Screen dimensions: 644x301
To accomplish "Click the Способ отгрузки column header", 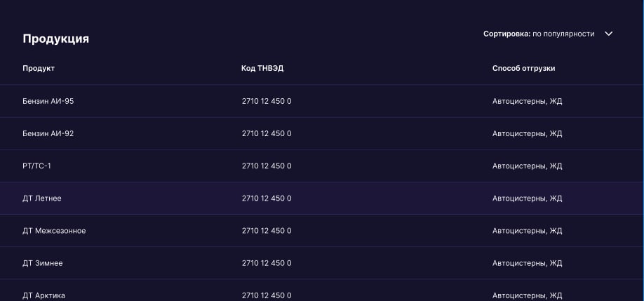I will pos(523,68).
